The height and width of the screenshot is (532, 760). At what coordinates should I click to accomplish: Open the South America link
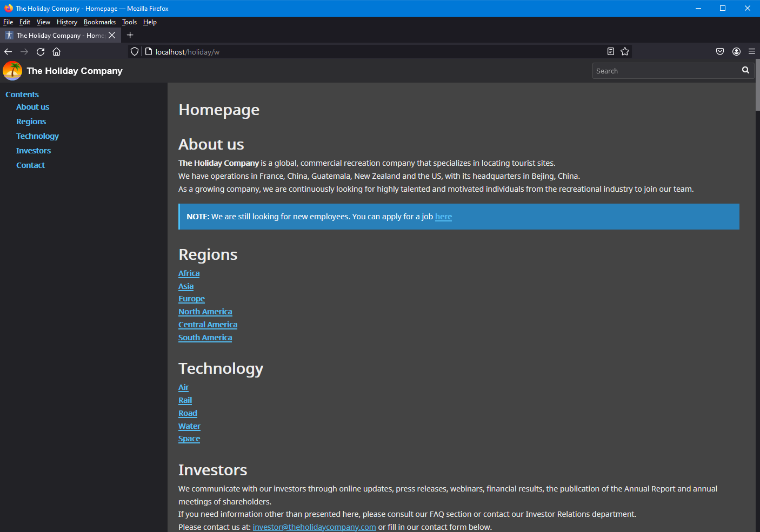[205, 338]
